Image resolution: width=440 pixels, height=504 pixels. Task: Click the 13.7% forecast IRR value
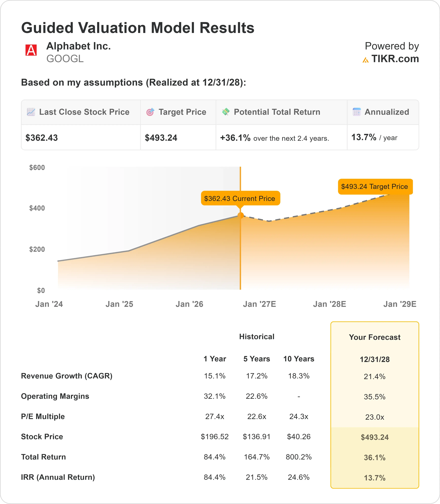click(x=375, y=478)
